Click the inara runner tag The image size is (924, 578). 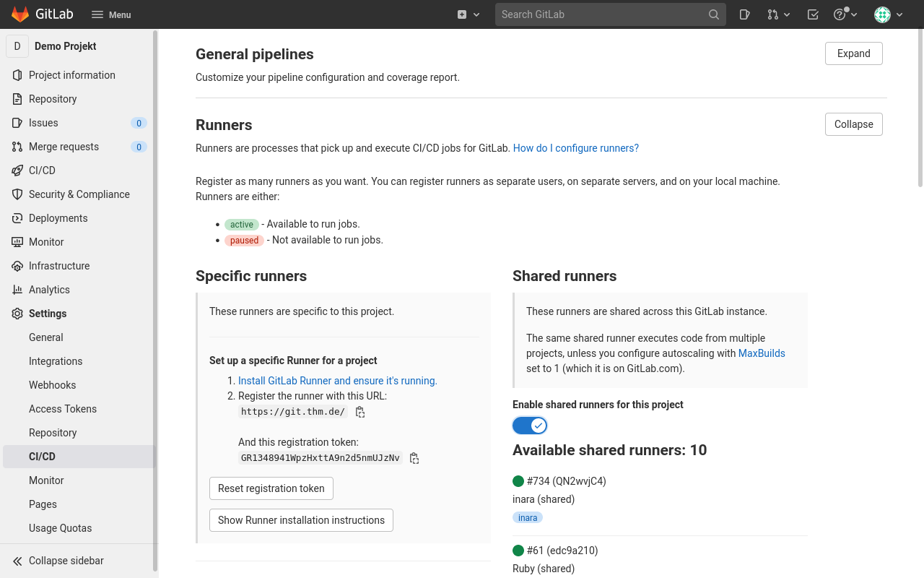tap(528, 517)
